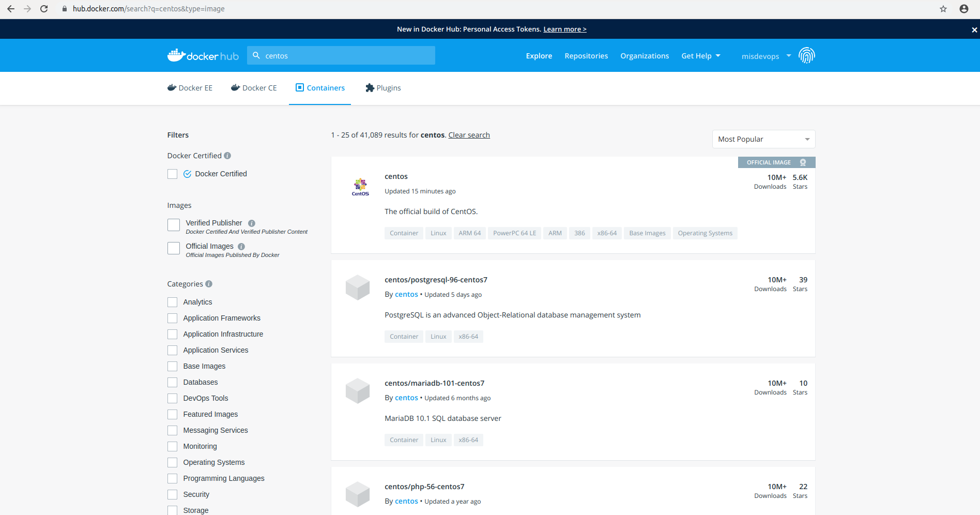Go back using browser back arrow
The height and width of the screenshot is (515, 980).
pyautogui.click(x=11, y=9)
